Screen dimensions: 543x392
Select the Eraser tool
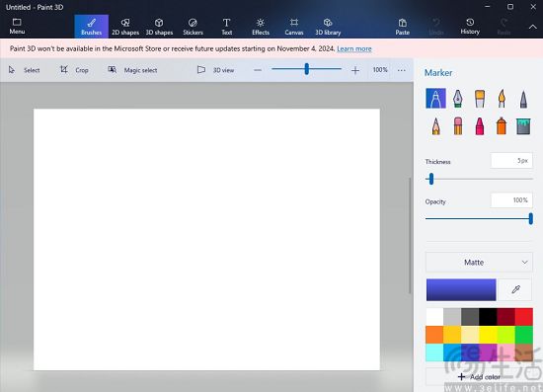pos(457,126)
